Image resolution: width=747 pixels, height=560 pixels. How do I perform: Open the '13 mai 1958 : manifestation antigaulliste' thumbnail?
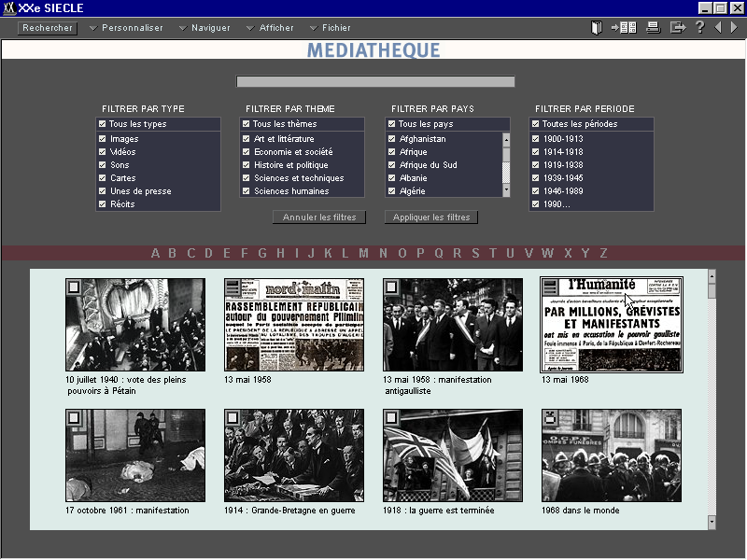coord(453,325)
